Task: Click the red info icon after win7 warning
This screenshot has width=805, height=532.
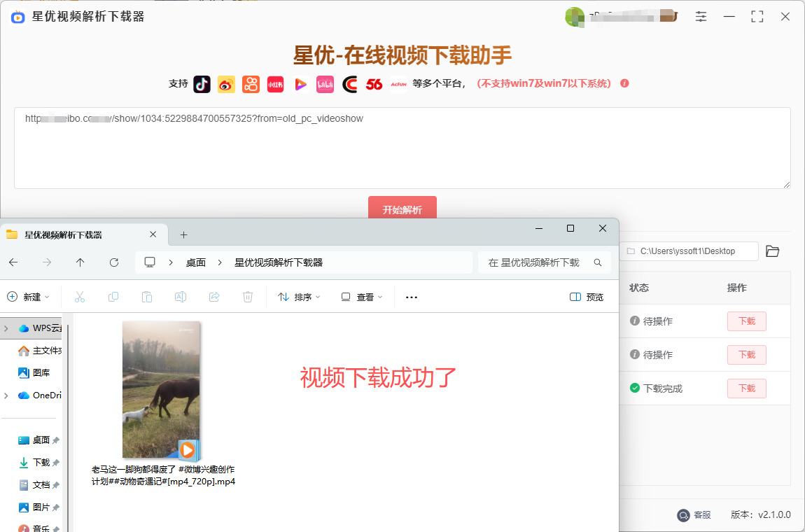Action: click(625, 83)
